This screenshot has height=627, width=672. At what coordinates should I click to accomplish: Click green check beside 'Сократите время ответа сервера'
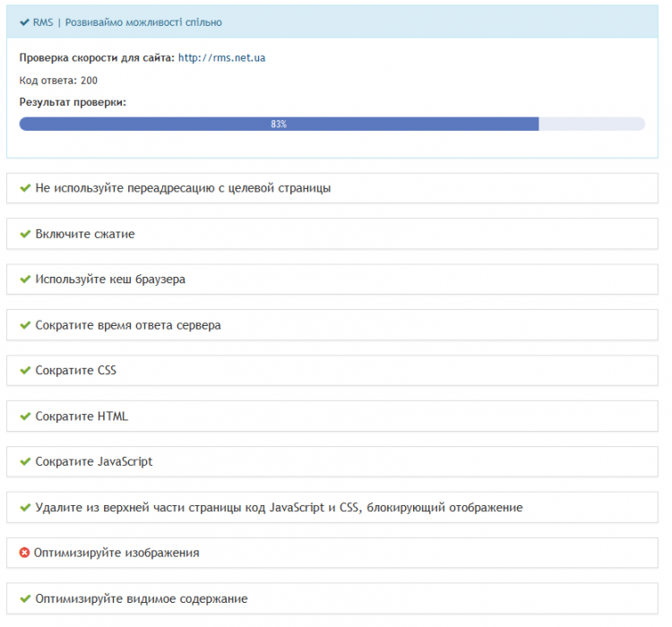(25, 325)
